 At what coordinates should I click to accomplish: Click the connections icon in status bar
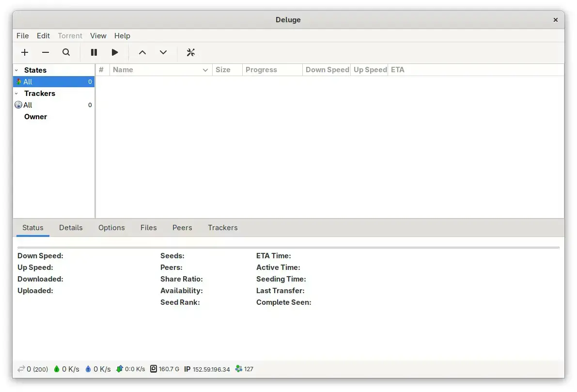pos(21,369)
